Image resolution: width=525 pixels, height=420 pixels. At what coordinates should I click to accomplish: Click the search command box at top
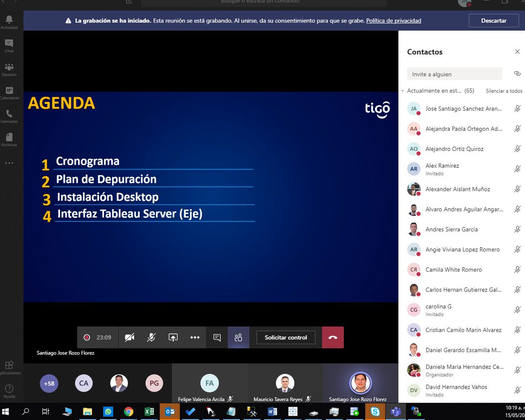coord(264,3)
